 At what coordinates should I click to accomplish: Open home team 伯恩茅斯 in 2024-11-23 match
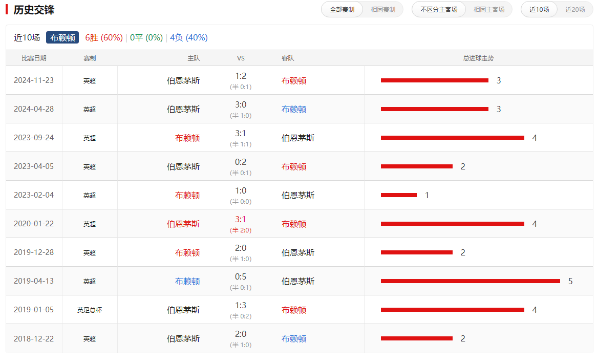(x=183, y=80)
